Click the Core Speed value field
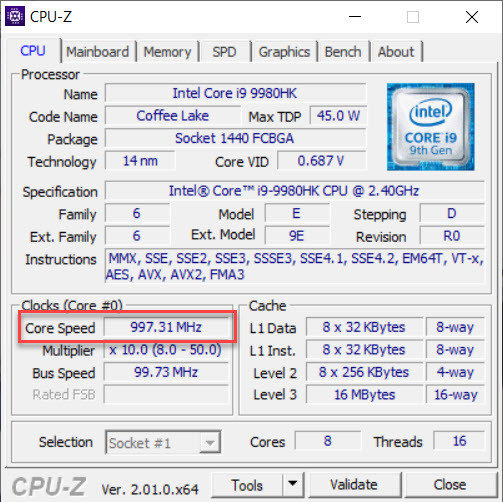The image size is (503, 502). (x=166, y=327)
